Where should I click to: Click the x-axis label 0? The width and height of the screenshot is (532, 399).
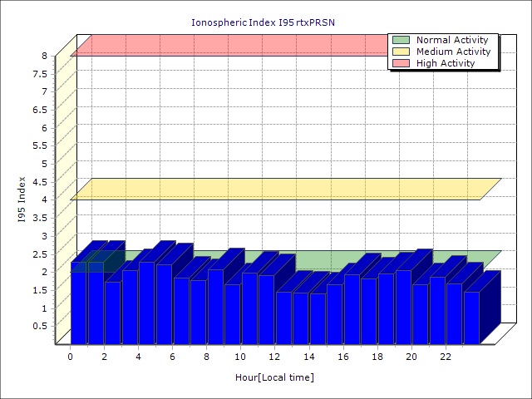pos(70,357)
